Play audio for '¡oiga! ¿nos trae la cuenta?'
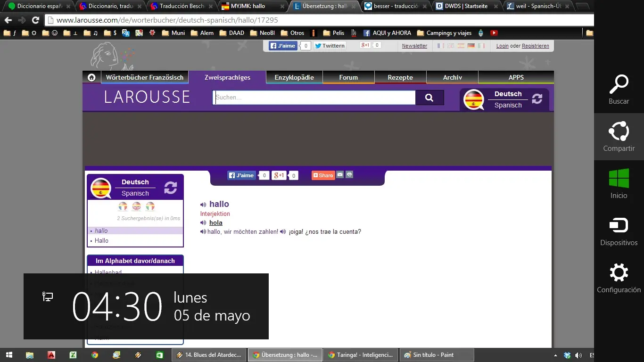 tap(283, 232)
